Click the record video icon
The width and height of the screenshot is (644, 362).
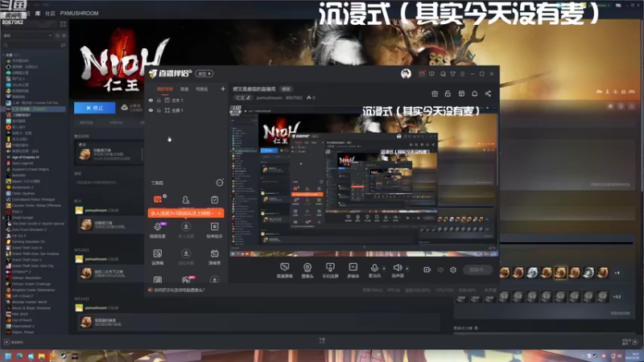coord(427,269)
